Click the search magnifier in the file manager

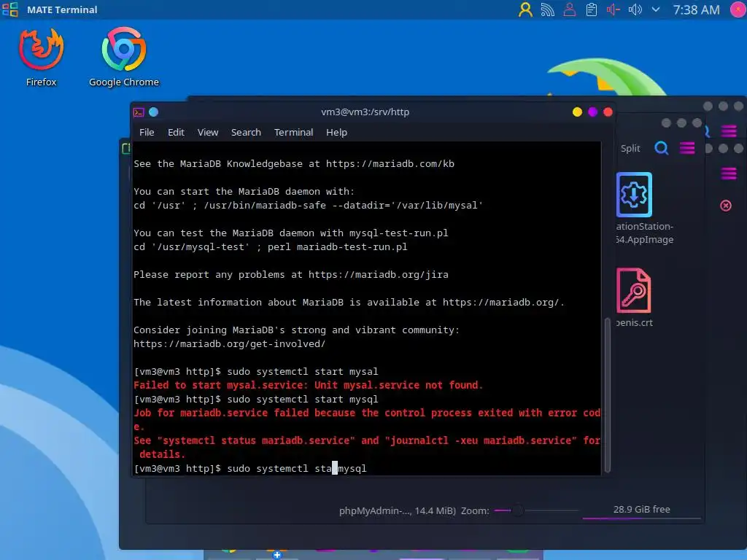[661, 148]
